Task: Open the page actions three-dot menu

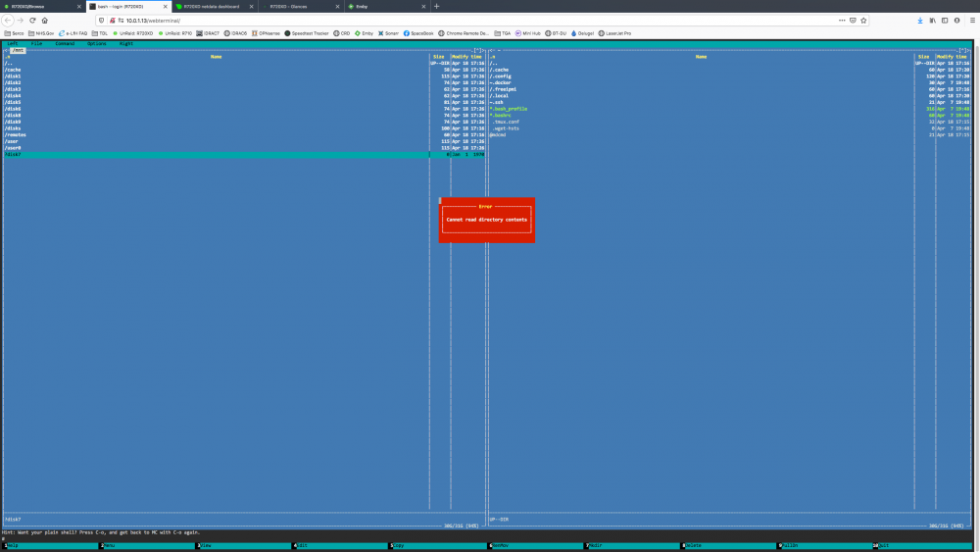Action: 842,20
